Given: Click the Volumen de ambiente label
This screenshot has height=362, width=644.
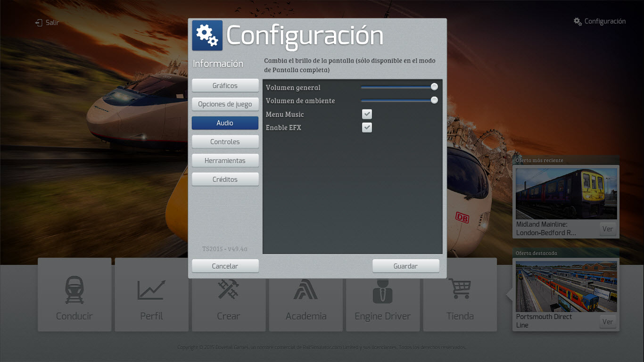Looking at the screenshot, I should click(x=300, y=101).
